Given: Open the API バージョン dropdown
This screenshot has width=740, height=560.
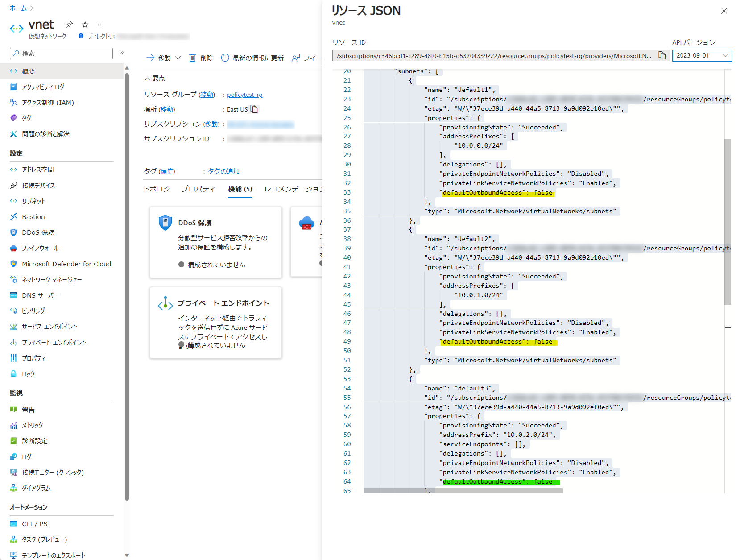Looking at the screenshot, I should (x=702, y=56).
